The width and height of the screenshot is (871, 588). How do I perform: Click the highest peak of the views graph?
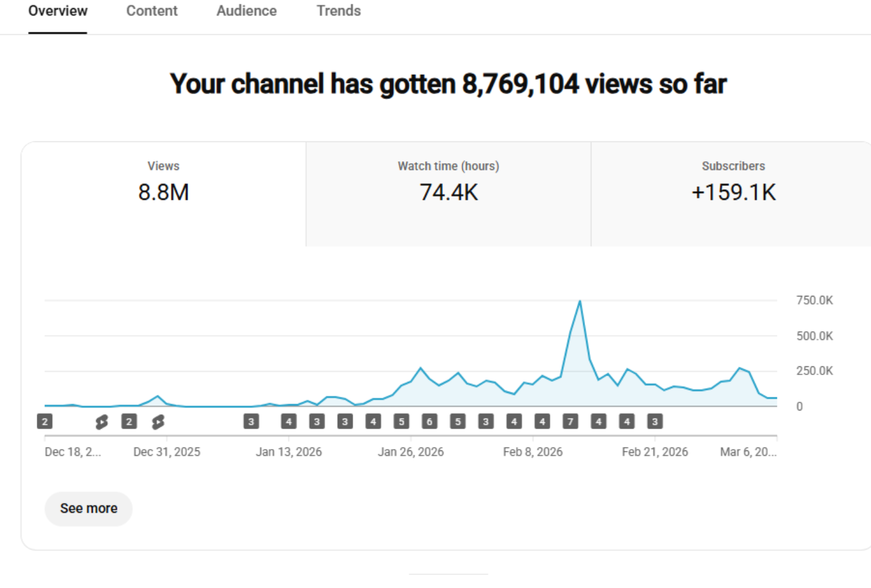click(580, 302)
